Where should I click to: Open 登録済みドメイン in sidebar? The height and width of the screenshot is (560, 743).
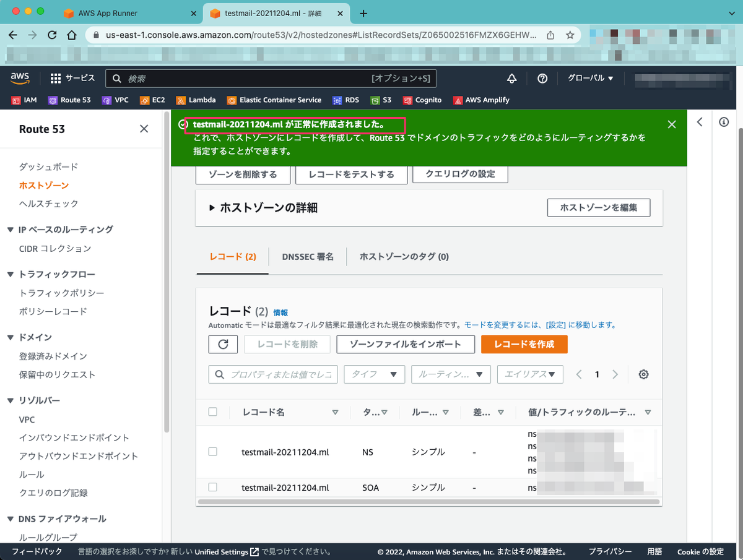point(53,356)
